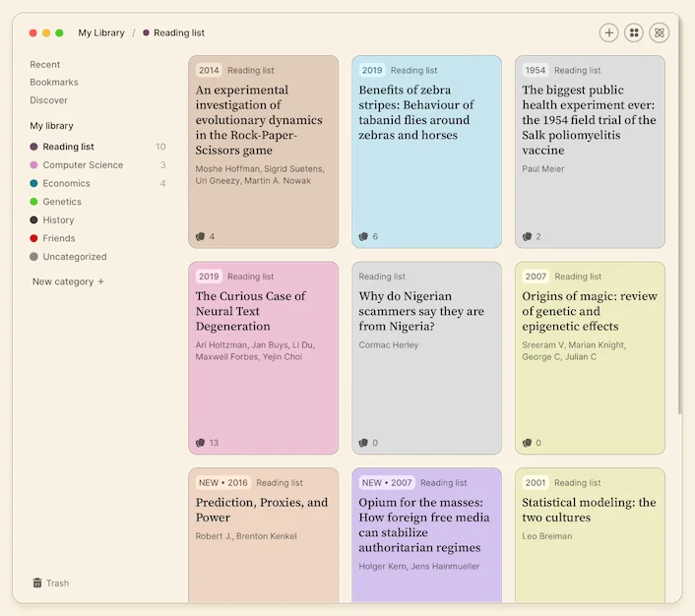695x616 pixels.
Task: Click the 2001 year tag on Statistical modeling
Action: click(x=535, y=483)
